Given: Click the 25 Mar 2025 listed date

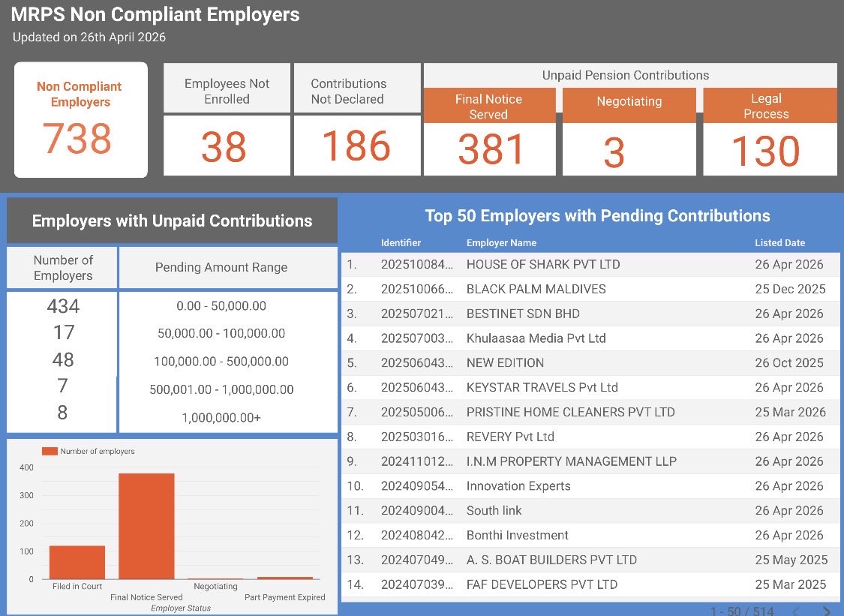Looking at the screenshot, I should coord(790,584).
